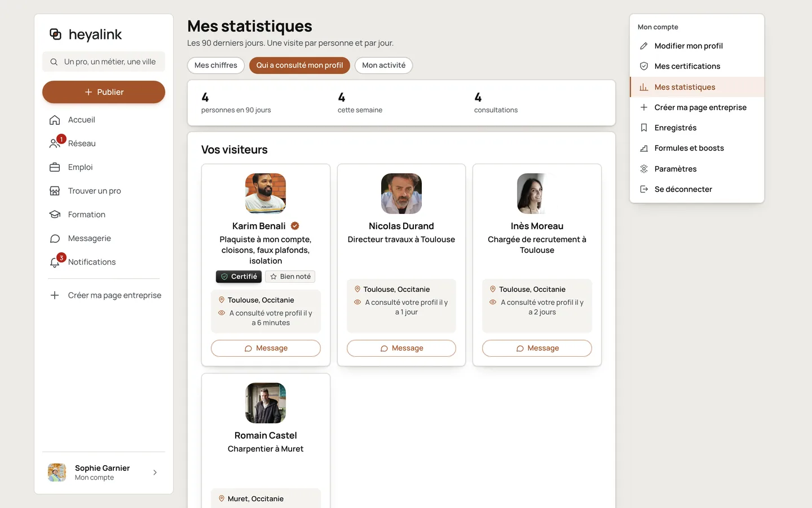Click the 'personnes en 90 jours' stat

[x=236, y=103]
